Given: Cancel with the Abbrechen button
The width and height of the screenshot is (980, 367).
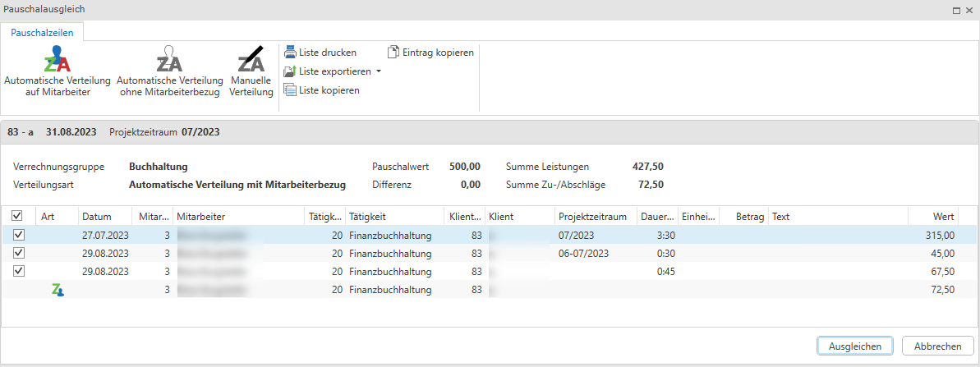Looking at the screenshot, I should tap(937, 346).
